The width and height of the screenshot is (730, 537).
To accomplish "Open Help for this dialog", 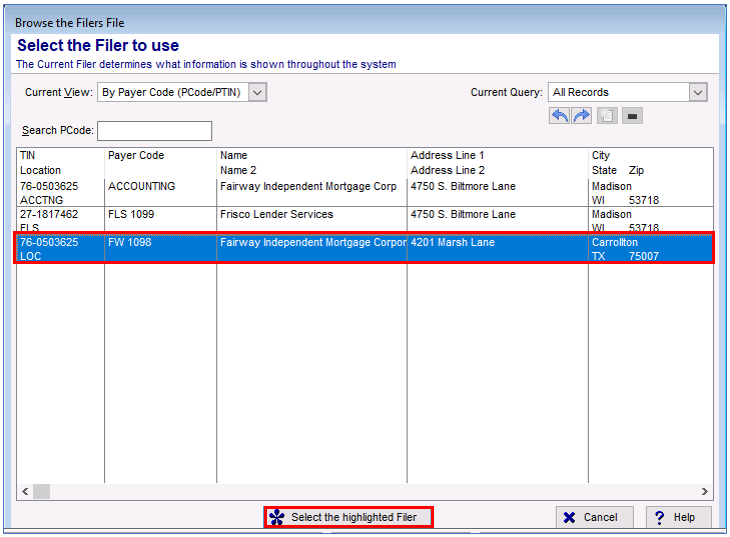I will 679,517.
